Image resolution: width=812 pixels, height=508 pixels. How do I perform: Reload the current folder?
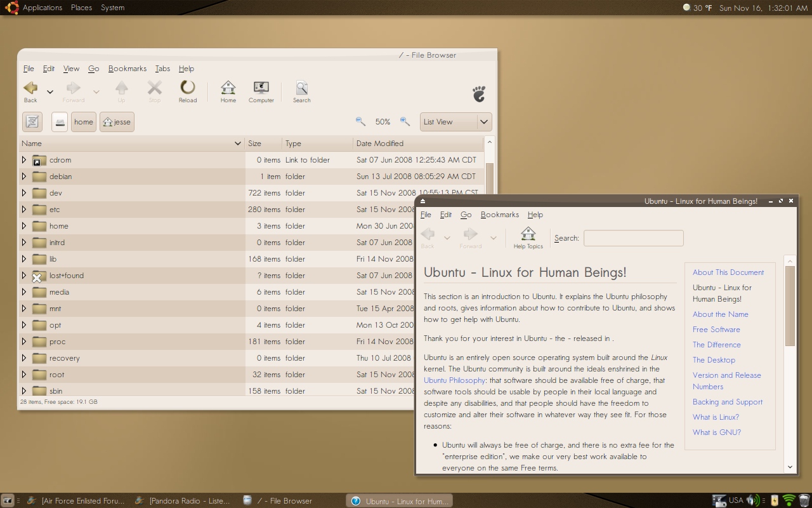pos(188,91)
